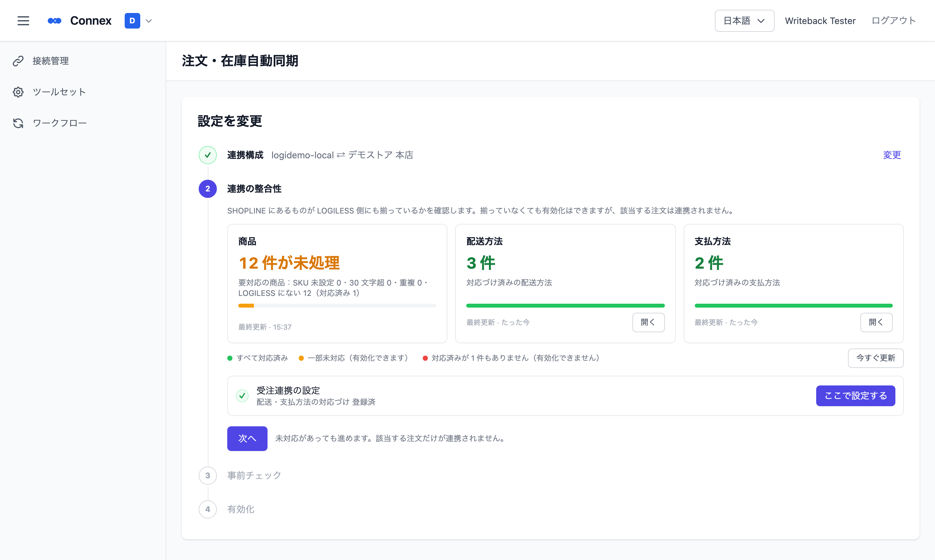Select step 3 circle 事前チェック

[207, 475]
